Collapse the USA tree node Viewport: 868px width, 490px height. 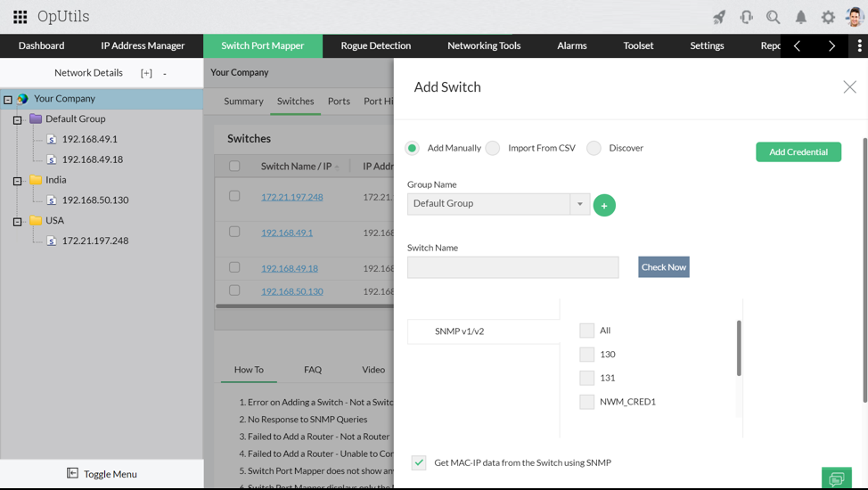coord(17,222)
